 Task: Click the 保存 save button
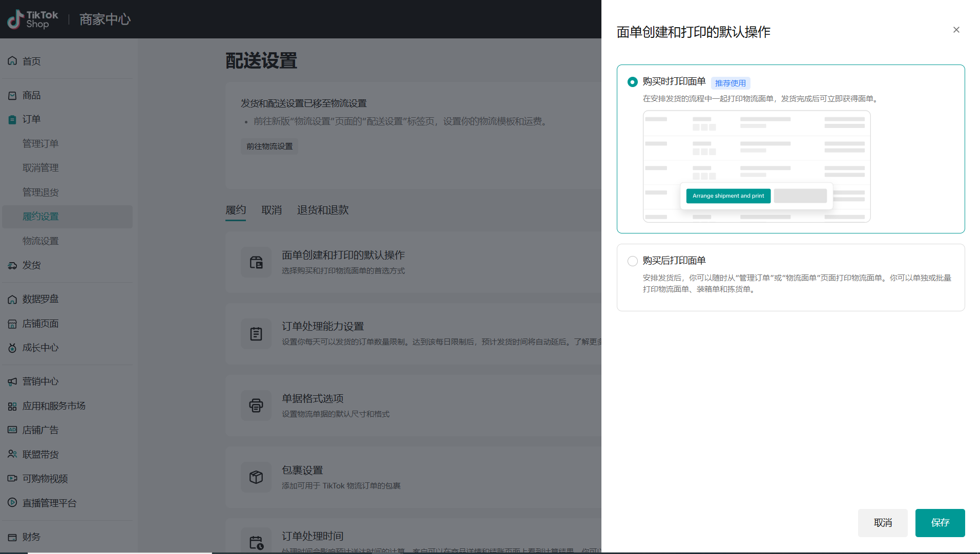[x=940, y=523]
